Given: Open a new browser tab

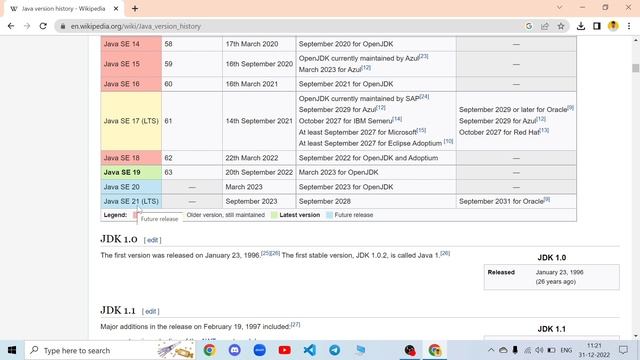Looking at the screenshot, I should pos(135,9).
